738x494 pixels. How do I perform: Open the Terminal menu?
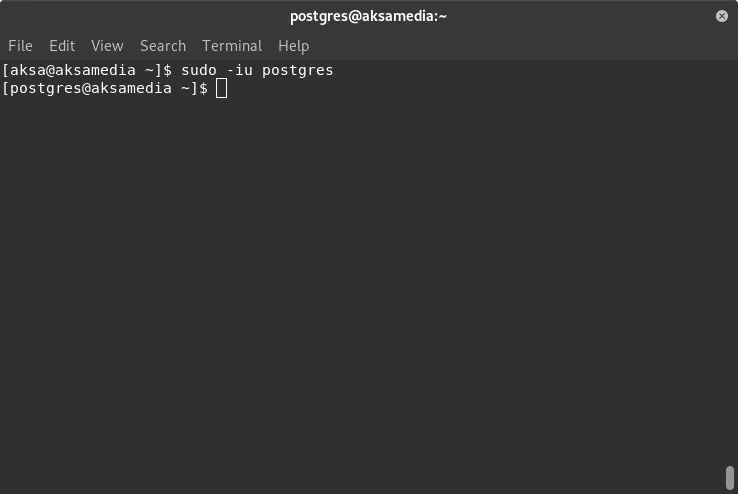pyautogui.click(x=232, y=46)
